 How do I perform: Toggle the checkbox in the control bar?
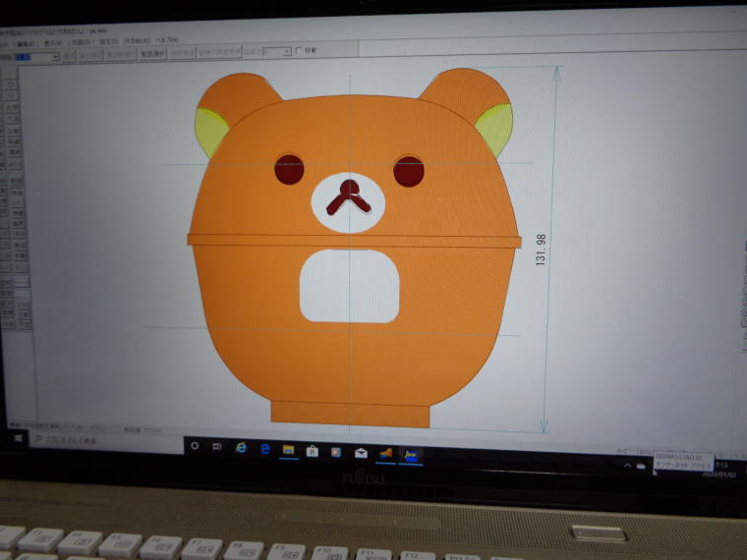[299, 50]
